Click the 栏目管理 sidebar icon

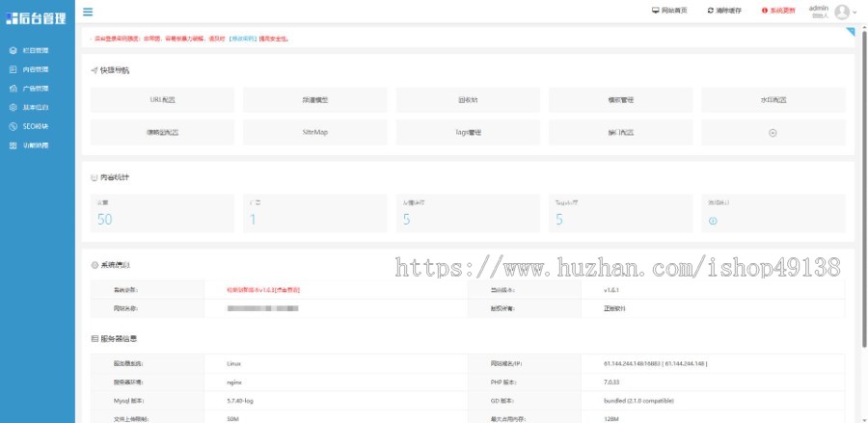point(14,50)
